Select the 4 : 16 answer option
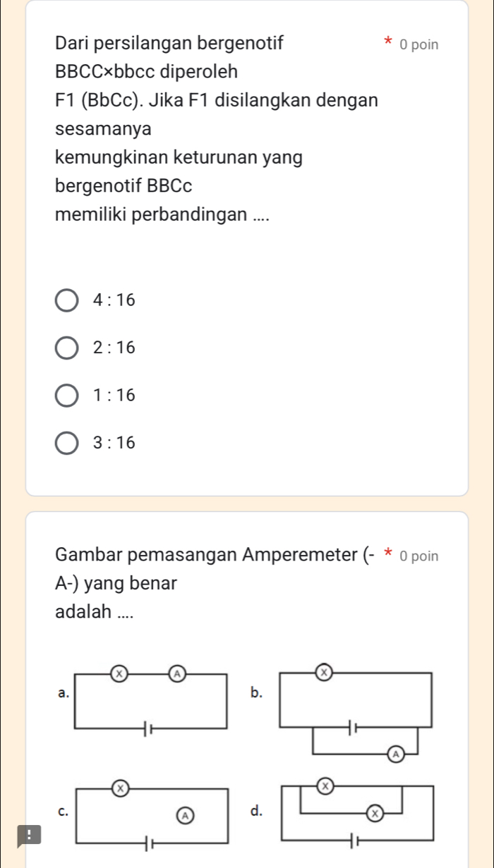The height and width of the screenshot is (868, 494). (x=67, y=300)
